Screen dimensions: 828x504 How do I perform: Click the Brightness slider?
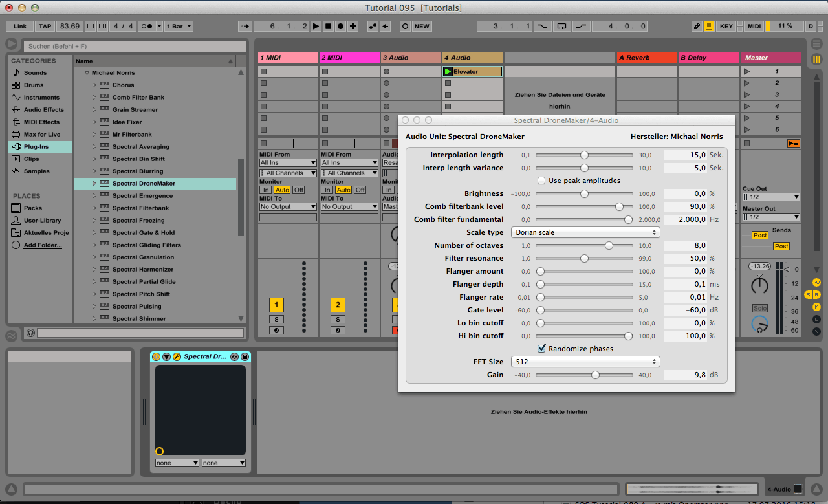pos(584,193)
